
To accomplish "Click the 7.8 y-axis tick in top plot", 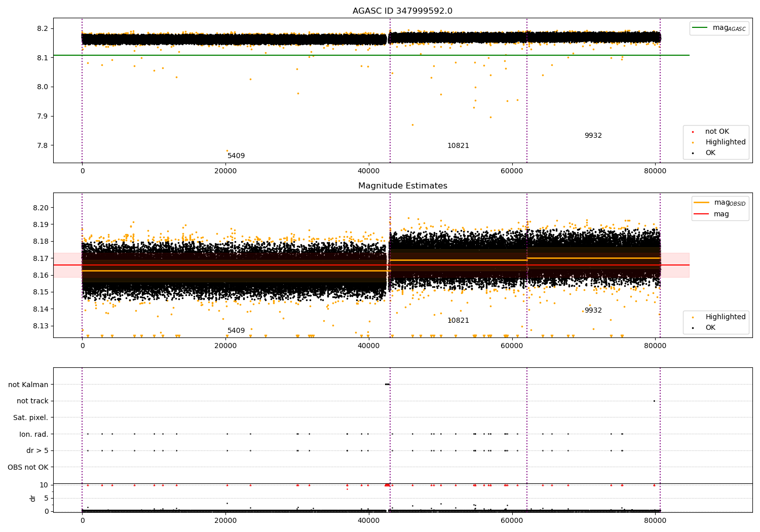I will click(43, 146).
